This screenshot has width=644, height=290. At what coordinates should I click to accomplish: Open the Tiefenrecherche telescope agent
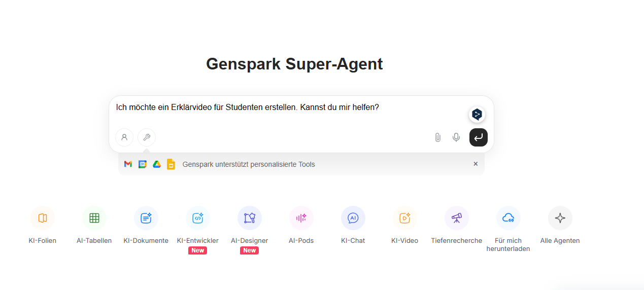point(457,218)
